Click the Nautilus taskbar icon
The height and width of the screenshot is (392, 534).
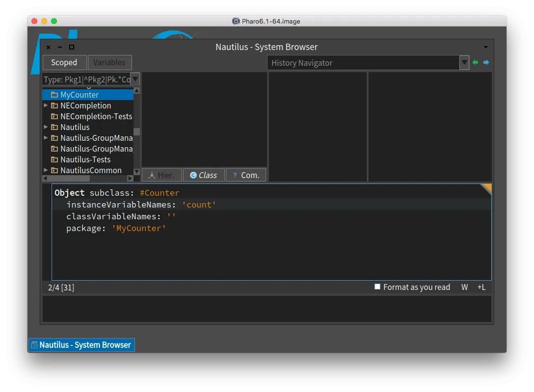point(34,345)
